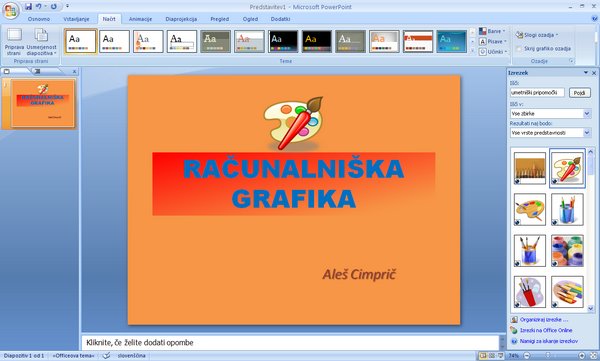This screenshot has width=600, height=361.
Task: Apply the black theme with white Aa
Action: point(283,41)
